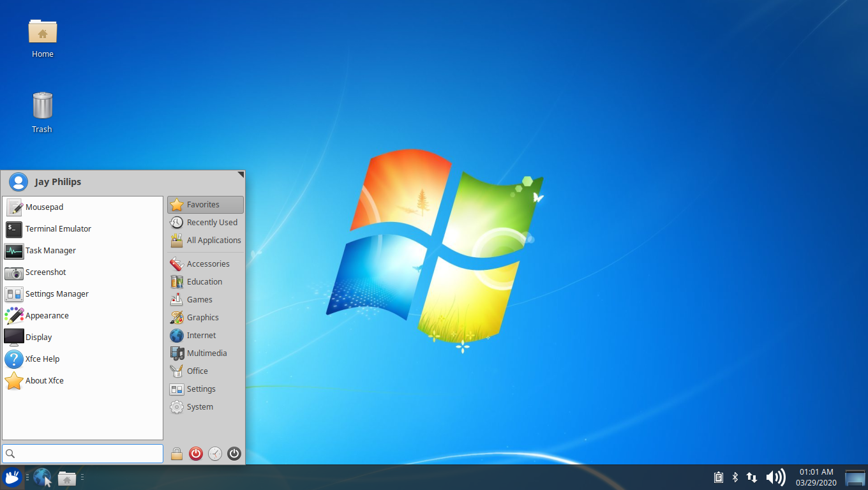
Task: Choose the Graphics category
Action: pyautogui.click(x=206, y=318)
